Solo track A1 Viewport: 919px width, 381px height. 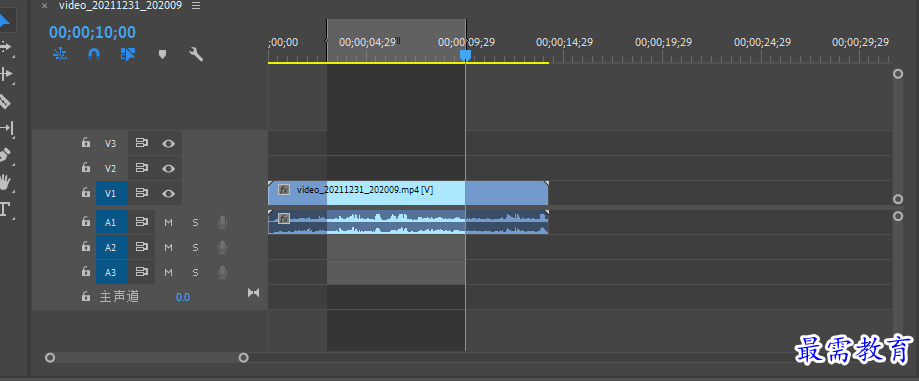point(195,223)
